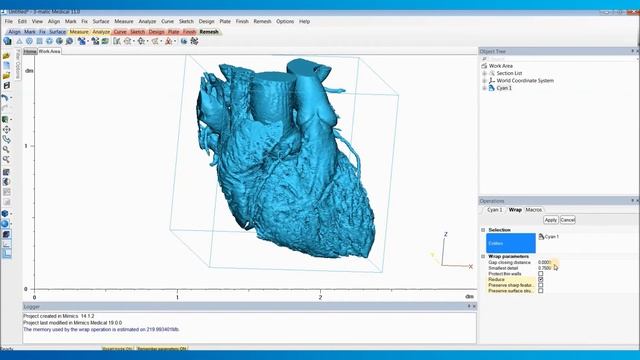
Task: Open the Macros tab in Operations
Action: (533, 209)
